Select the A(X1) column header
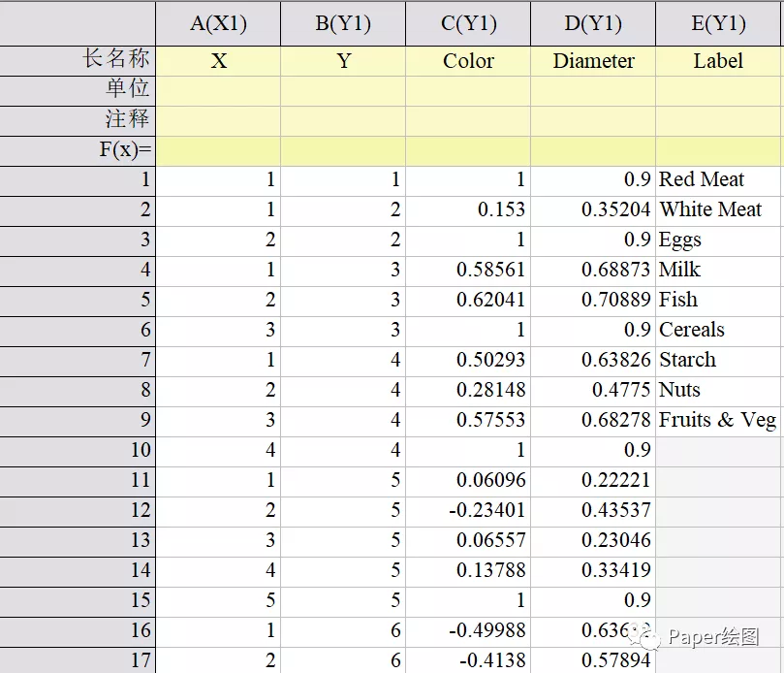The image size is (784, 673). 218,23
